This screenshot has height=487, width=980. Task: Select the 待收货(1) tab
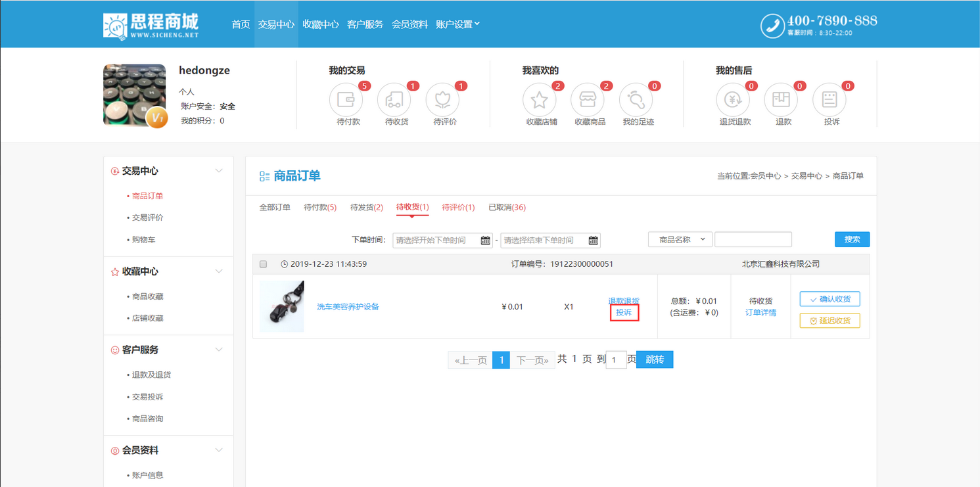(x=413, y=208)
